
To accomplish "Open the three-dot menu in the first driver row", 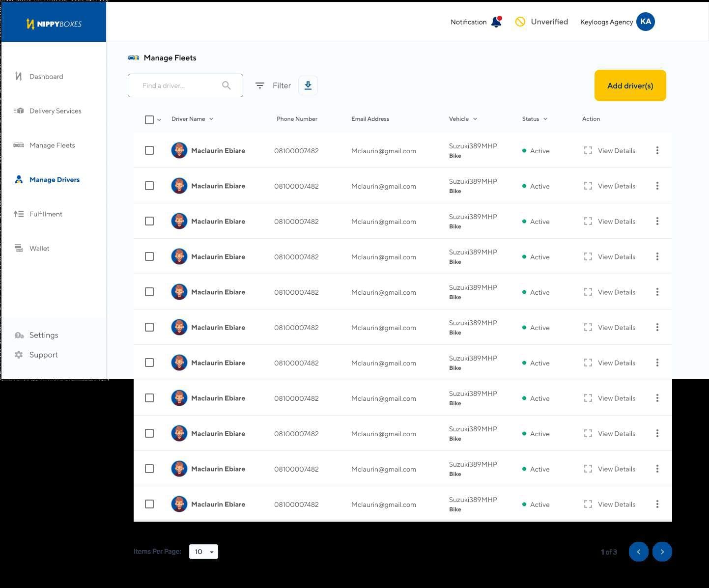I will click(x=657, y=150).
